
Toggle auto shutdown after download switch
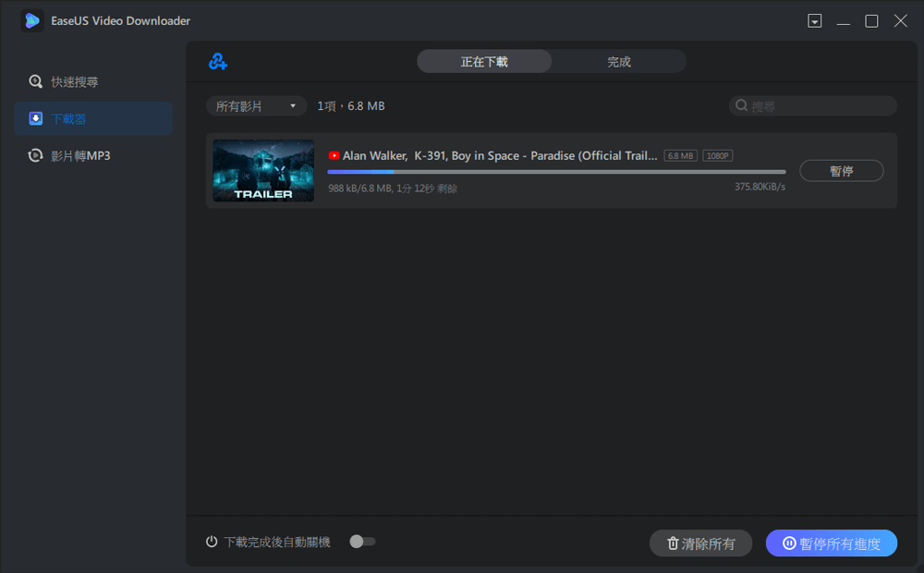click(362, 542)
